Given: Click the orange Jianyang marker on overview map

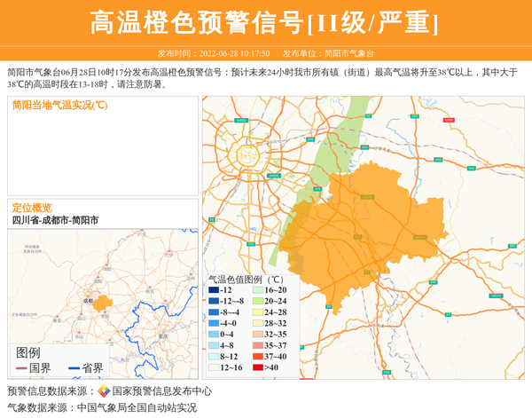Looking at the screenshot, I should (x=103, y=304).
